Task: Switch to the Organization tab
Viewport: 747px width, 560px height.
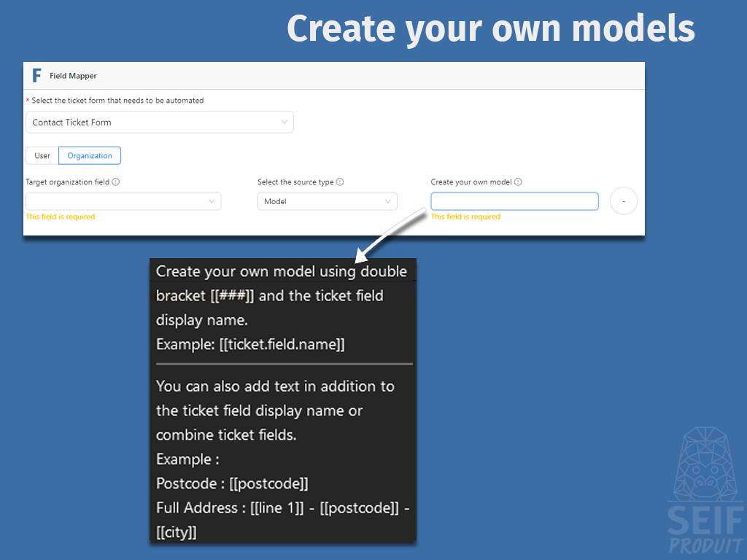Action: (x=90, y=156)
